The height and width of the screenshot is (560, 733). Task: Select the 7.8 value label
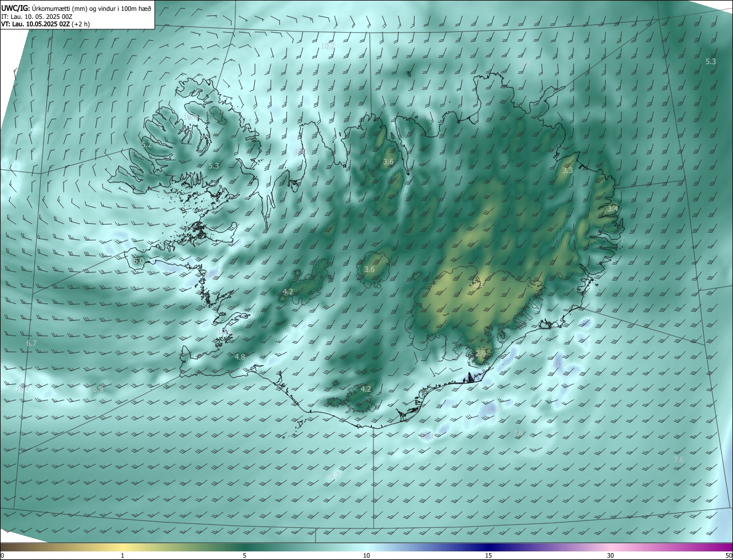(518, 433)
